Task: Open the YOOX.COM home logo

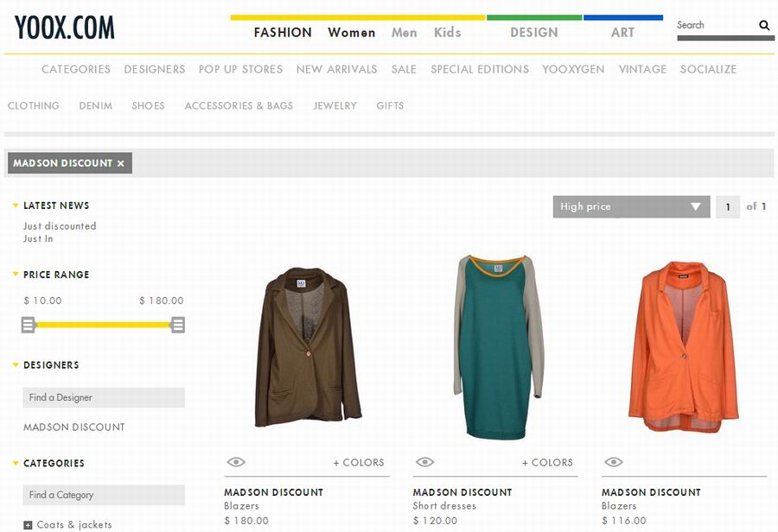Action: 65,28
